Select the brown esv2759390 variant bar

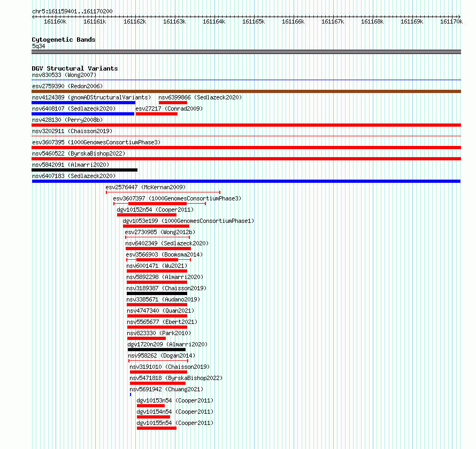coord(246,91)
